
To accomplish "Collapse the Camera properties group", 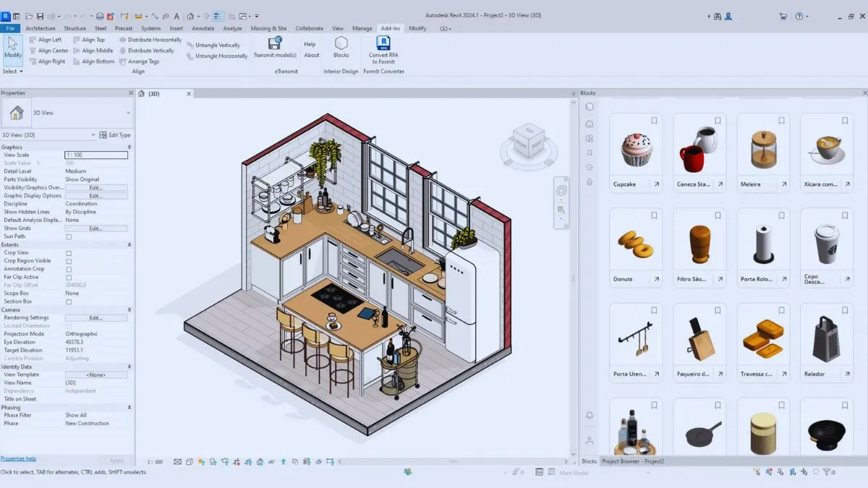I will (129, 309).
